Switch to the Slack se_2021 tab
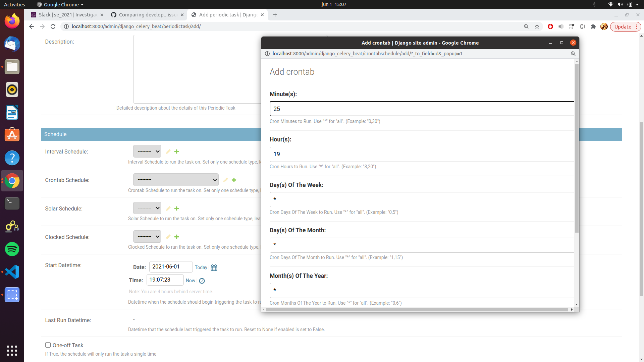 coord(67,15)
